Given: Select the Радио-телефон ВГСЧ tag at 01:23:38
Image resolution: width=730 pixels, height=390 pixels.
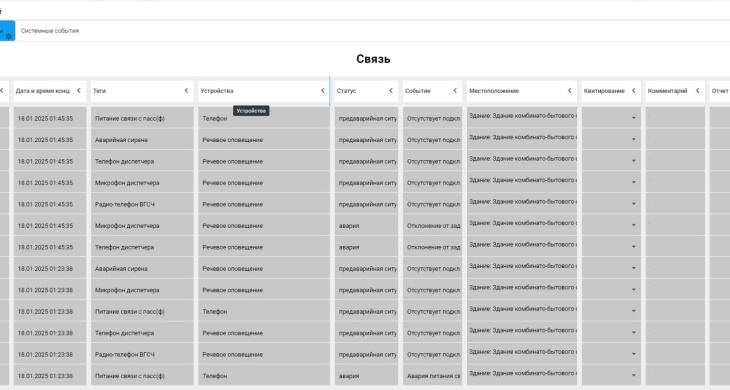Looking at the screenshot, I should [125, 355].
